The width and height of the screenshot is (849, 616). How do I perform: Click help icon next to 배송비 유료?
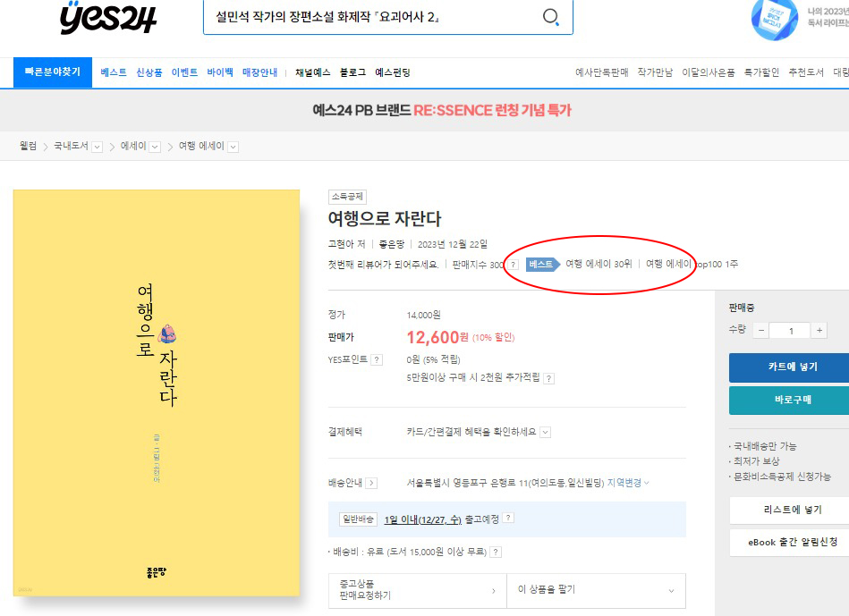point(496,553)
